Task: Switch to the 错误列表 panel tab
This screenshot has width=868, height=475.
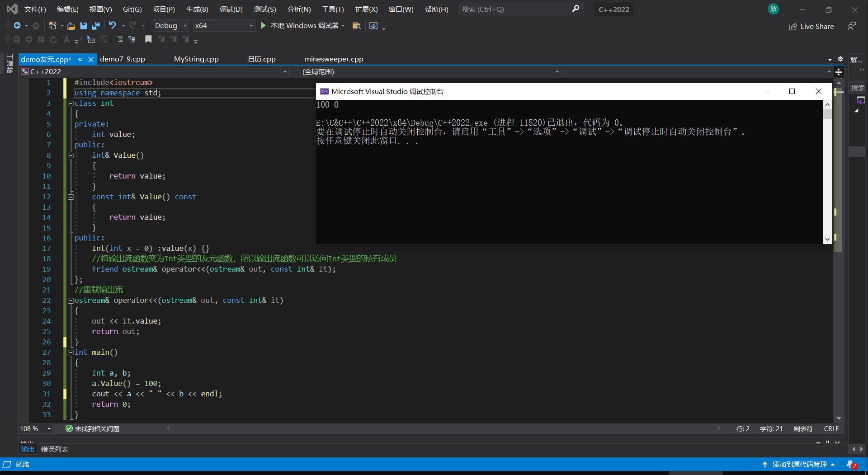Action: click(55, 449)
